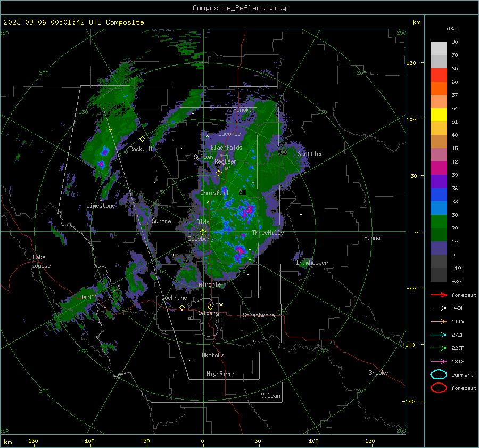The height and width of the screenshot is (448, 479).
Task: Click the Drumheller town label
Action: (312, 263)
